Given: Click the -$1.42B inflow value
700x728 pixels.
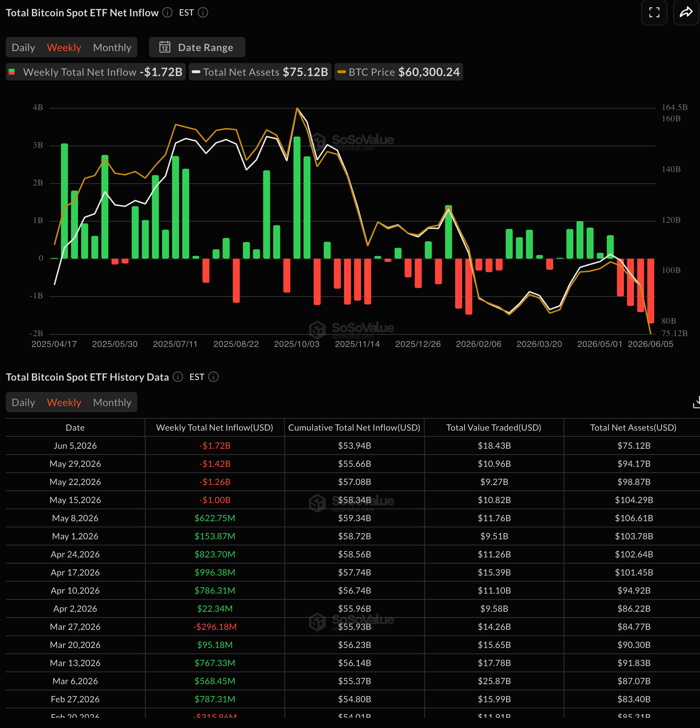Looking at the screenshot, I should point(215,464).
